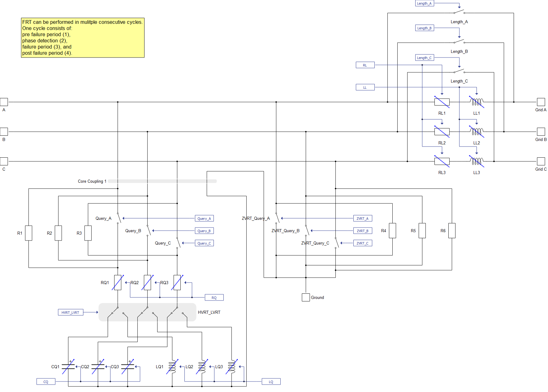Toggle the Length_A switch
The width and height of the screenshot is (548, 392).
pos(459,13)
